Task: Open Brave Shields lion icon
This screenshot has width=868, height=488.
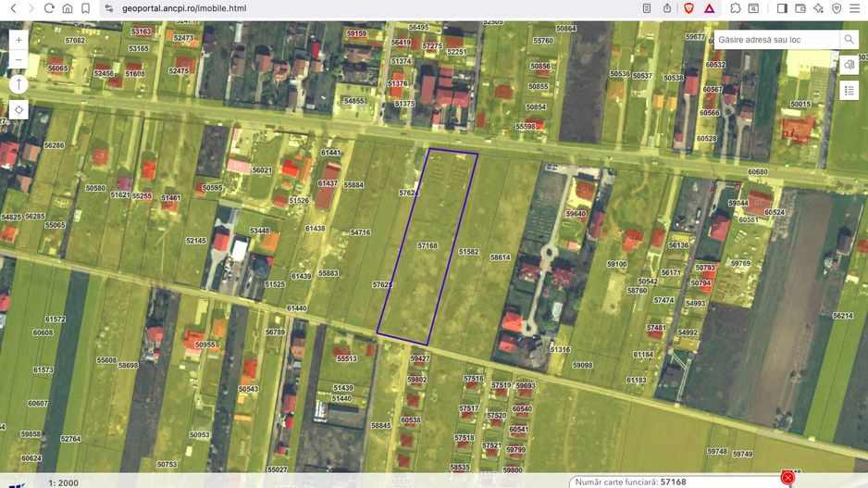Action: click(x=688, y=8)
